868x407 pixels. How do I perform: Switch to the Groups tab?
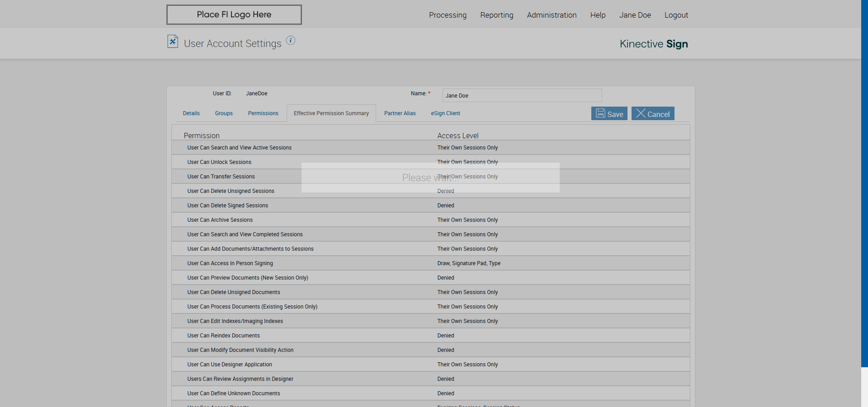coord(224,113)
